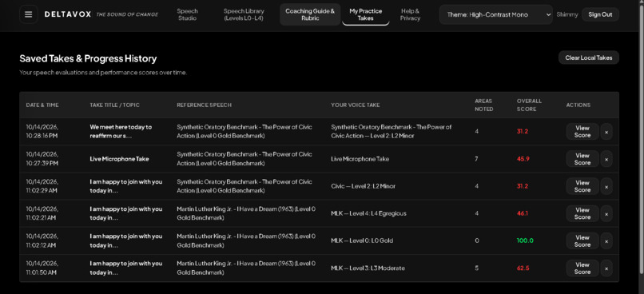The image size is (644, 294).
Task: Click the Areas Noted column header
Action: coord(484,105)
